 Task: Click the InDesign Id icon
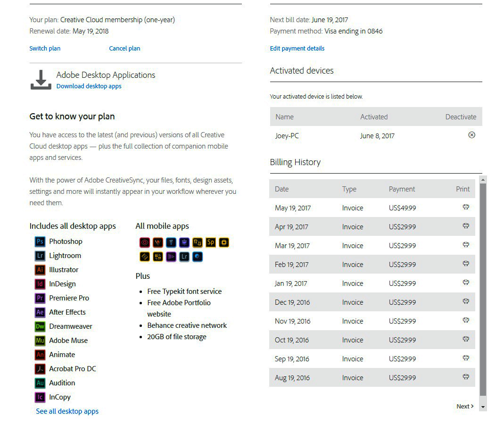[x=40, y=284]
